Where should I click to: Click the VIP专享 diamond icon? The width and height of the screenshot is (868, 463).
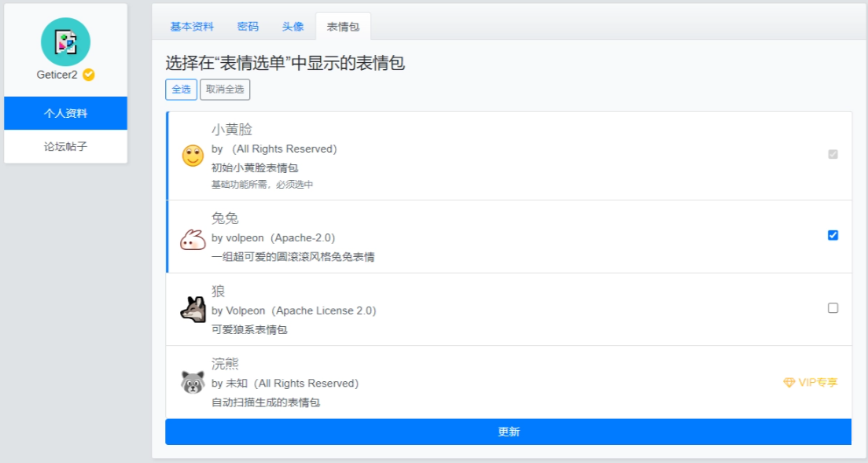coord(789,383)
